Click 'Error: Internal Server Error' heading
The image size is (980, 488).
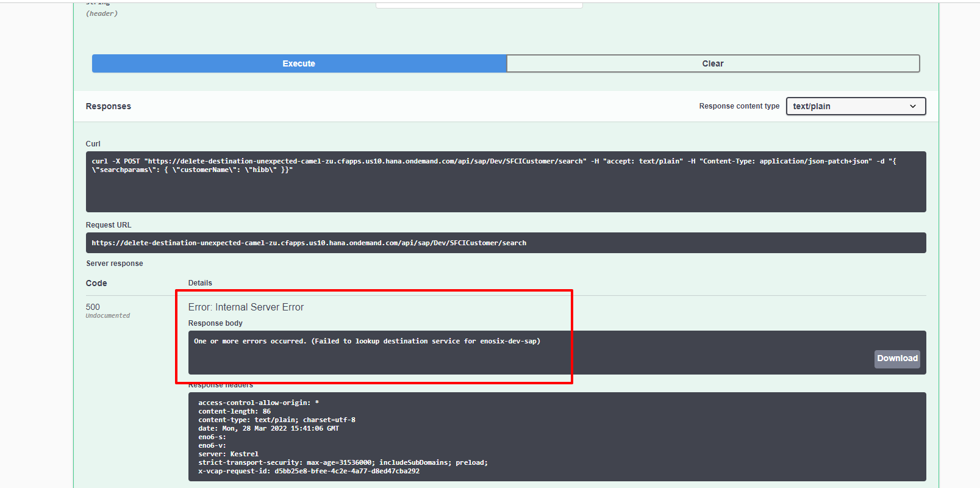pos(246,307)
